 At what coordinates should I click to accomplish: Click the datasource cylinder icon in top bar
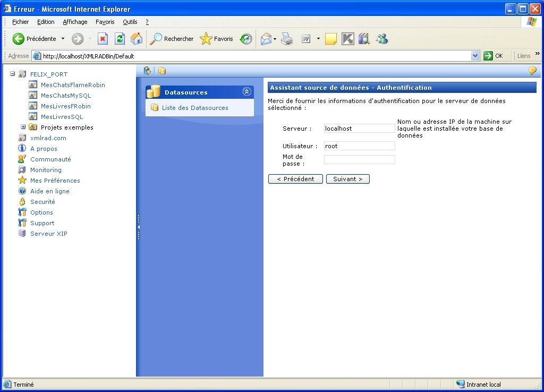162,71
